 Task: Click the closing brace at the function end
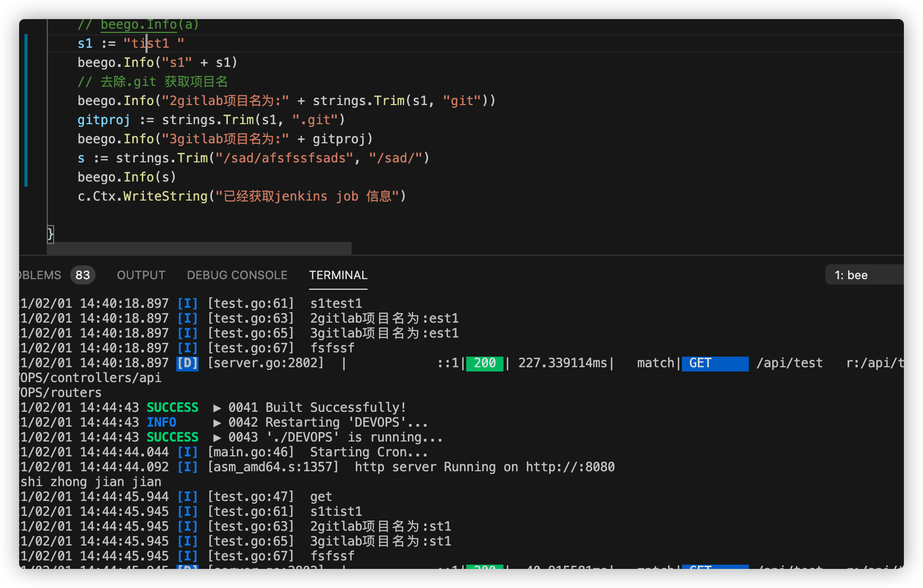point(49,234)
